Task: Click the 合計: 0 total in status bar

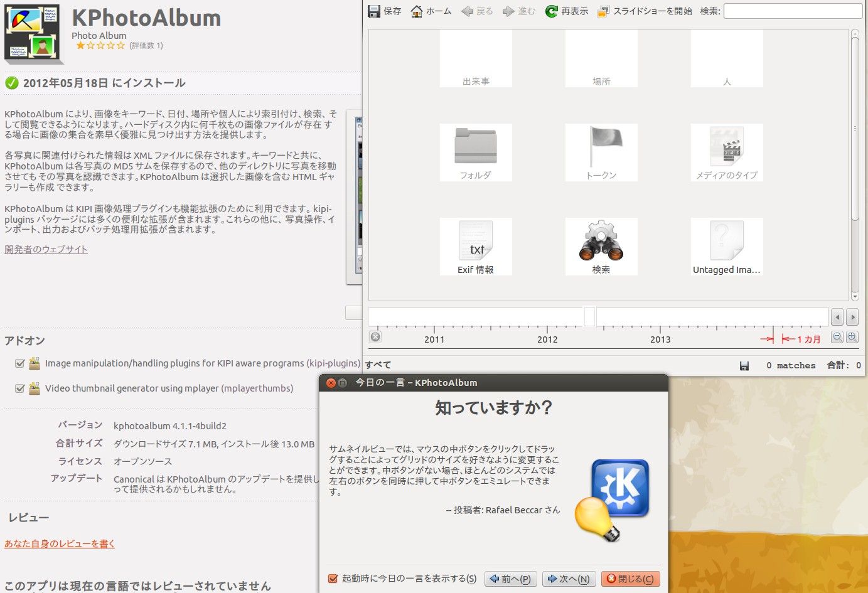Action: 844,365
